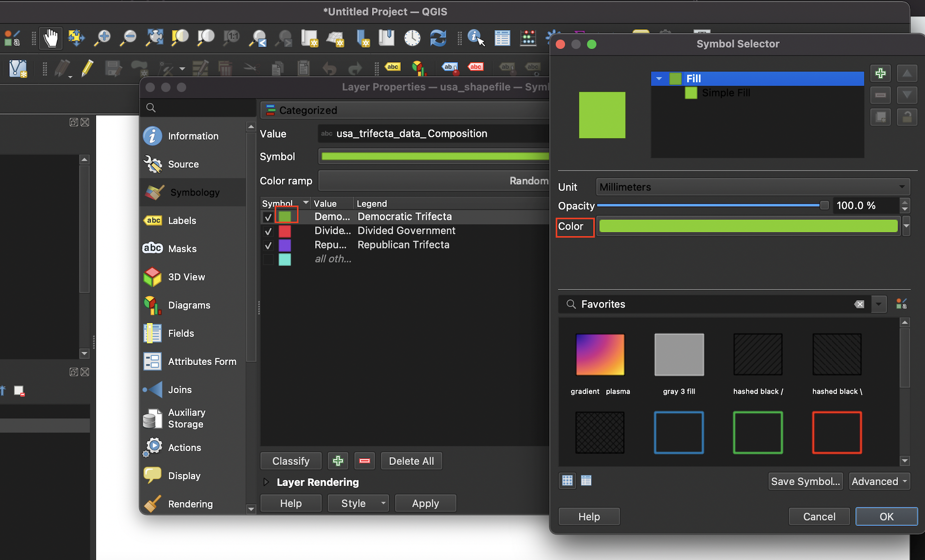Zoom to full map extent
Image resolution: width=925 pixels, height=560 pixels.
coord(154,38)
